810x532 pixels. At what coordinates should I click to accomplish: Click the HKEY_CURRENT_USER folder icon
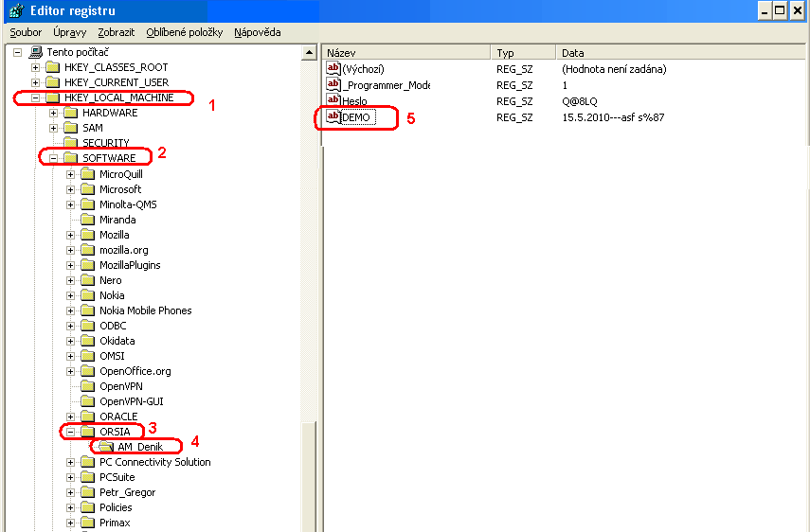pyautogui.click(x=52, y=82)
